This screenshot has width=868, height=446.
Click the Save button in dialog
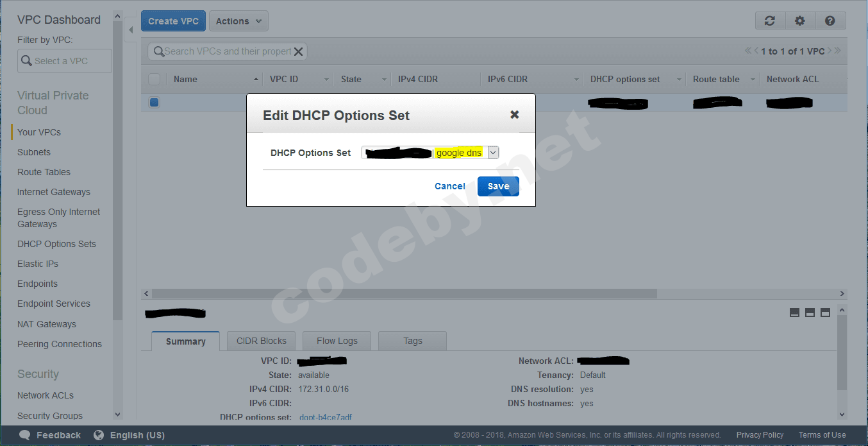pos(498,186)
